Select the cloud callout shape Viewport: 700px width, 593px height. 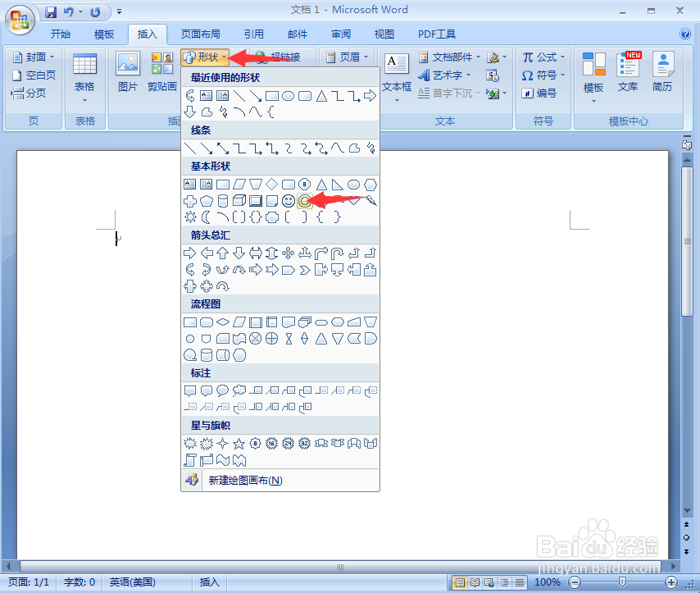point(239,390)
